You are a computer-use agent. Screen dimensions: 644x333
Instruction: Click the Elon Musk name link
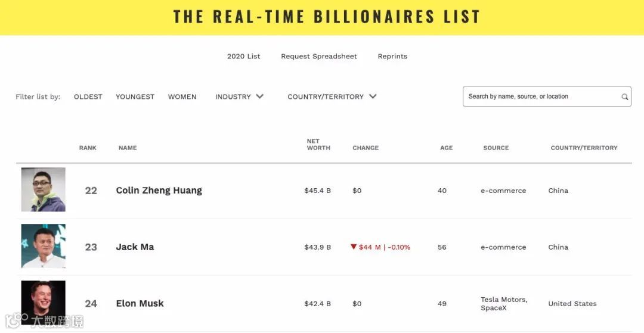(140, 304)
